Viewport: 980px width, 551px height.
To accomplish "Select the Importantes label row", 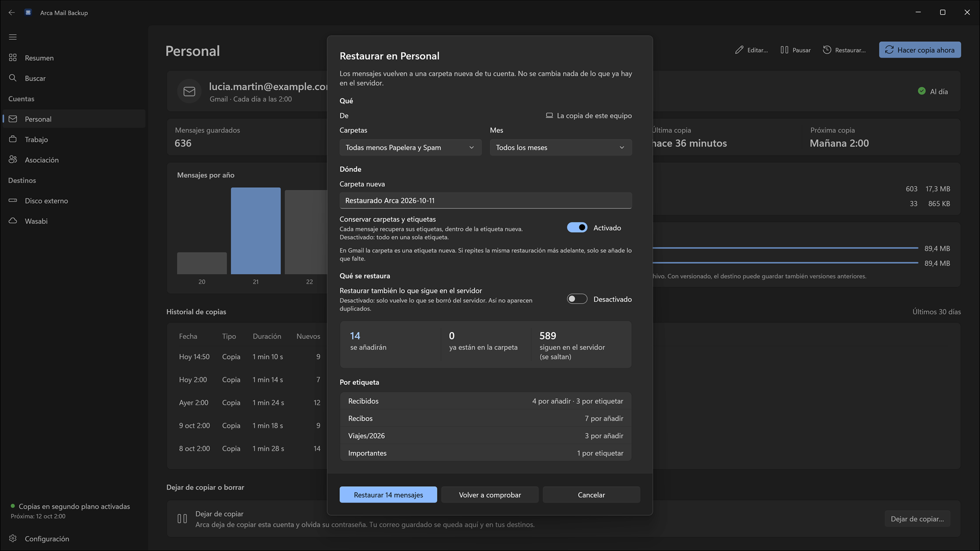I will 485,453.
